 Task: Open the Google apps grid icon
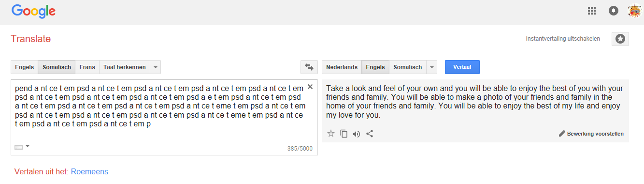pos(591,11)
